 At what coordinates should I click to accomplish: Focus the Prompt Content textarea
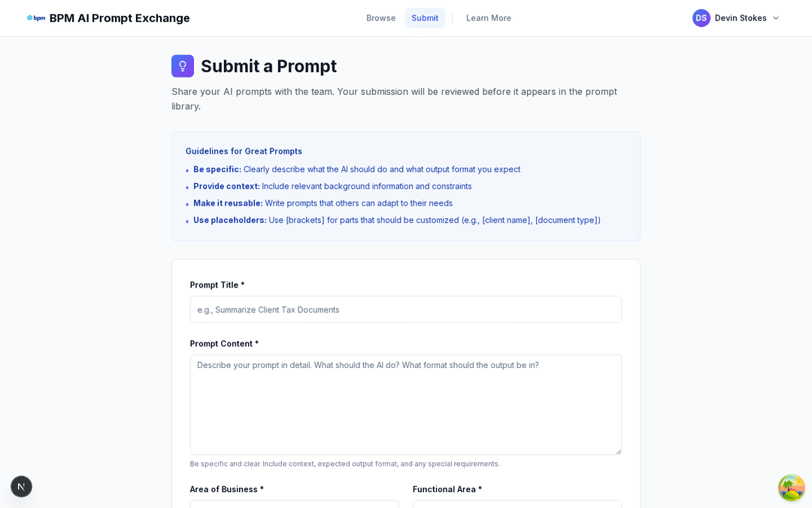406,404
